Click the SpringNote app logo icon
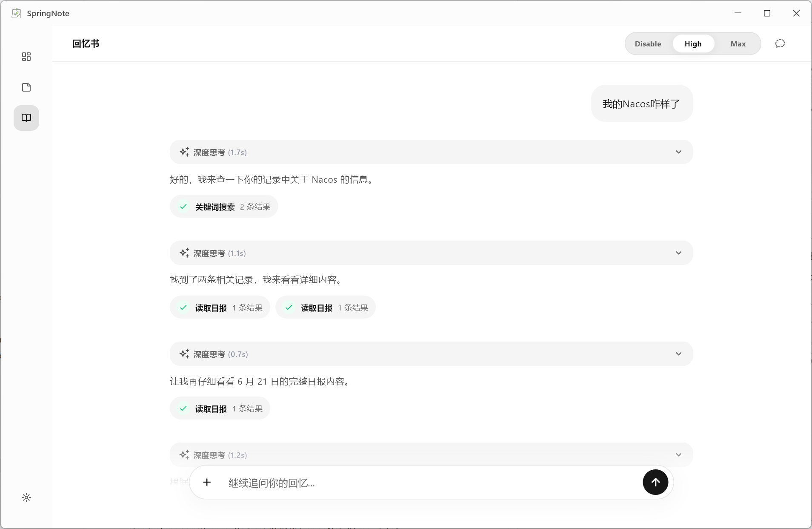 tap(16, 13)
